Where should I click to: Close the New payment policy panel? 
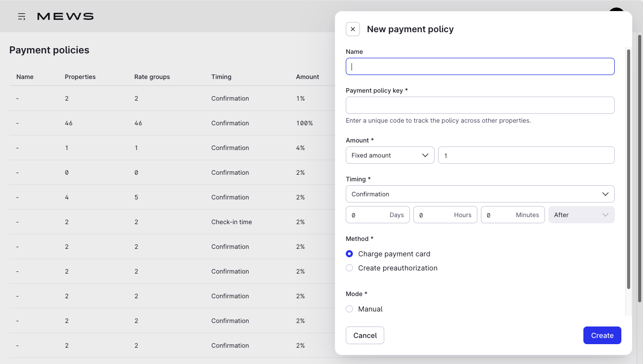click(x=353, y=29)
